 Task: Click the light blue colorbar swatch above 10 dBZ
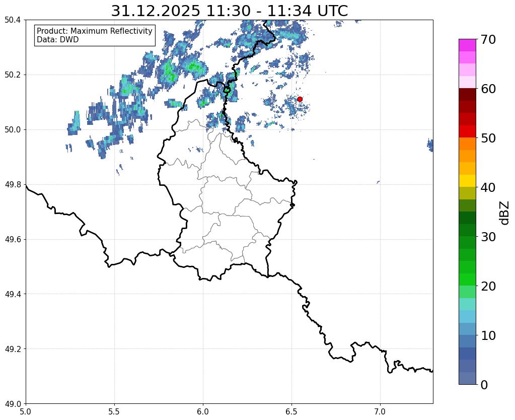[x=467, y=329]
